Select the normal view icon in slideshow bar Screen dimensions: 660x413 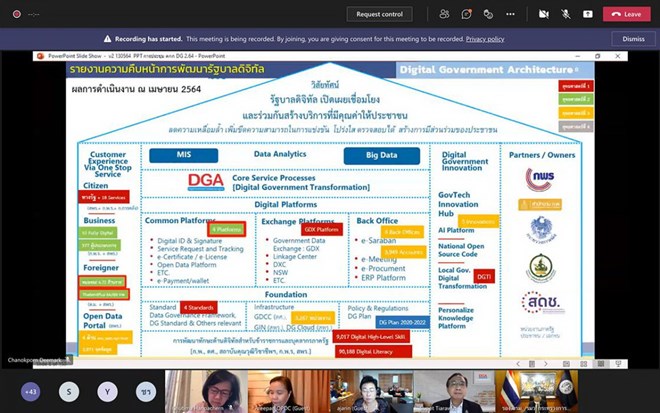(566, 364)
